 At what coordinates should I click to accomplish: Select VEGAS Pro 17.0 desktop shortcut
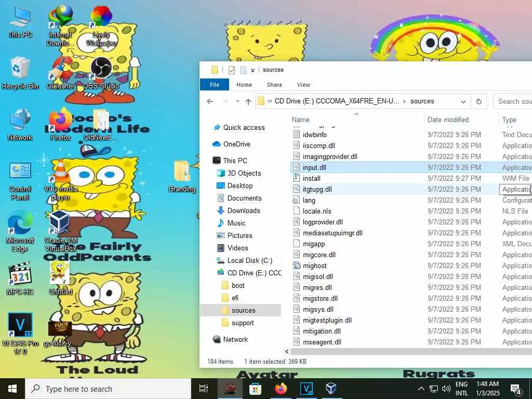tap(20, 334)
